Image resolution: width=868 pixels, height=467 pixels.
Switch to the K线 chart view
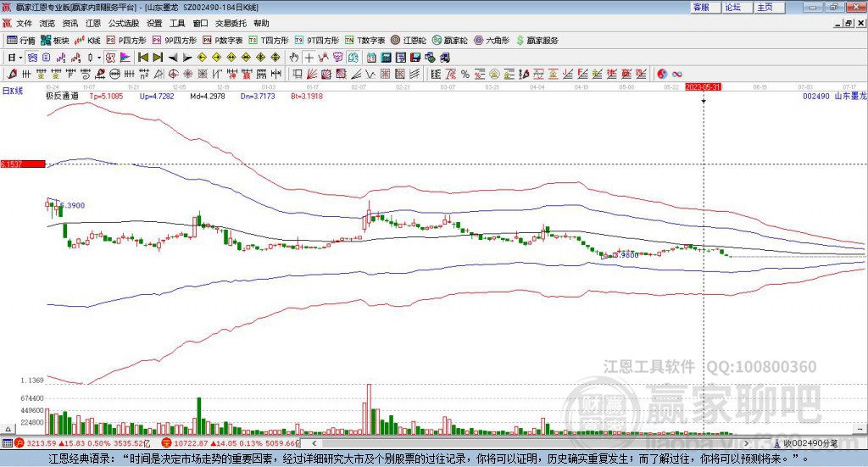click(x=87, y=41)
